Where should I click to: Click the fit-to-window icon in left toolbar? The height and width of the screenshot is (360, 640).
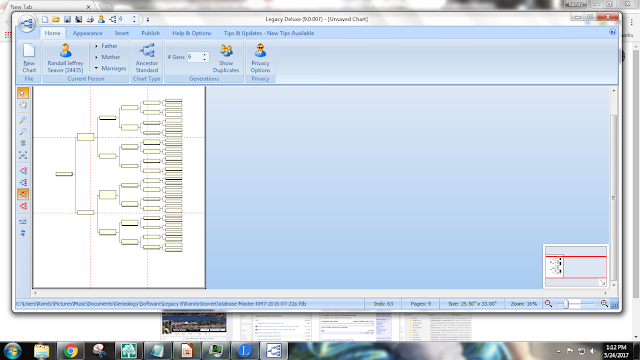click(23, 155)
